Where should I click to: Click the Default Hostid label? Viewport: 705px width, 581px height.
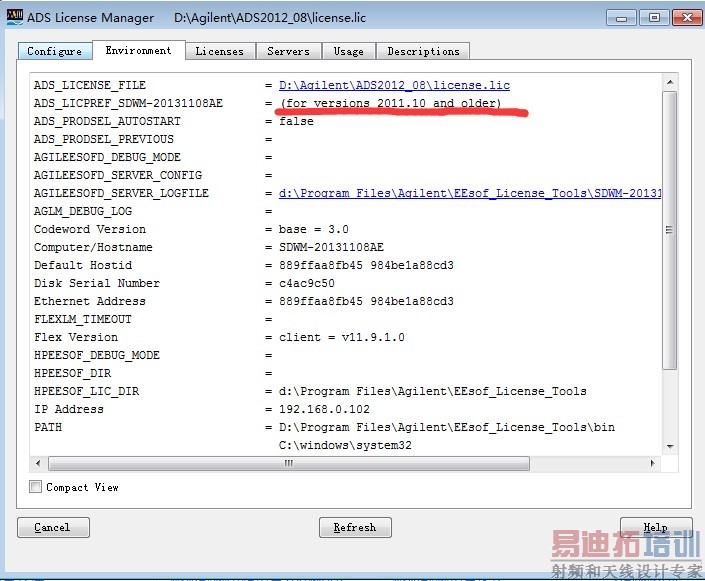[83, 265]
